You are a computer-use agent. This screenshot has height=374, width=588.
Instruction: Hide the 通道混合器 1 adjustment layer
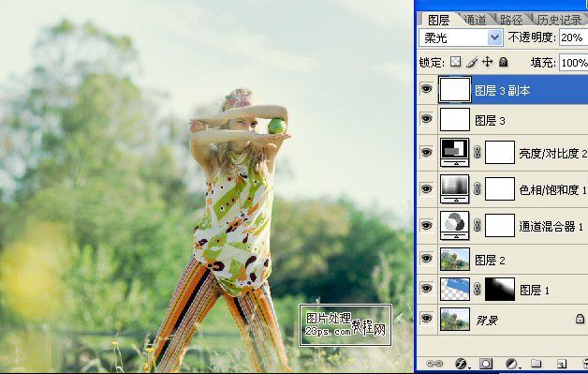coord(427,225)
